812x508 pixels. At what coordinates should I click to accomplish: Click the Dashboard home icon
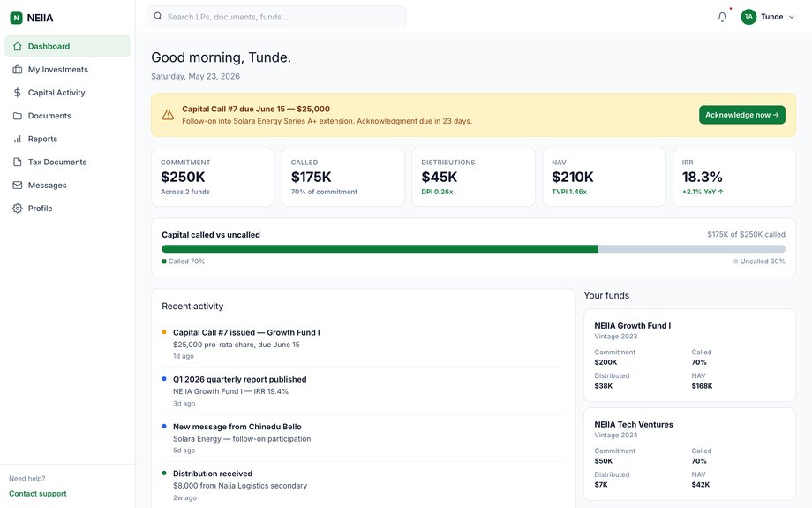tap(18, 46)
